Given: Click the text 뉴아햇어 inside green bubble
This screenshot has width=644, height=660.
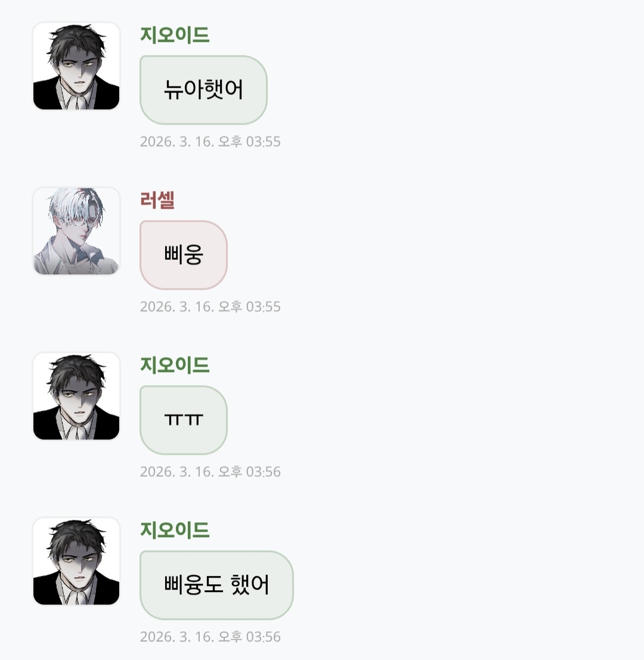Looking at the screenshot, I should tap(203, 89).
